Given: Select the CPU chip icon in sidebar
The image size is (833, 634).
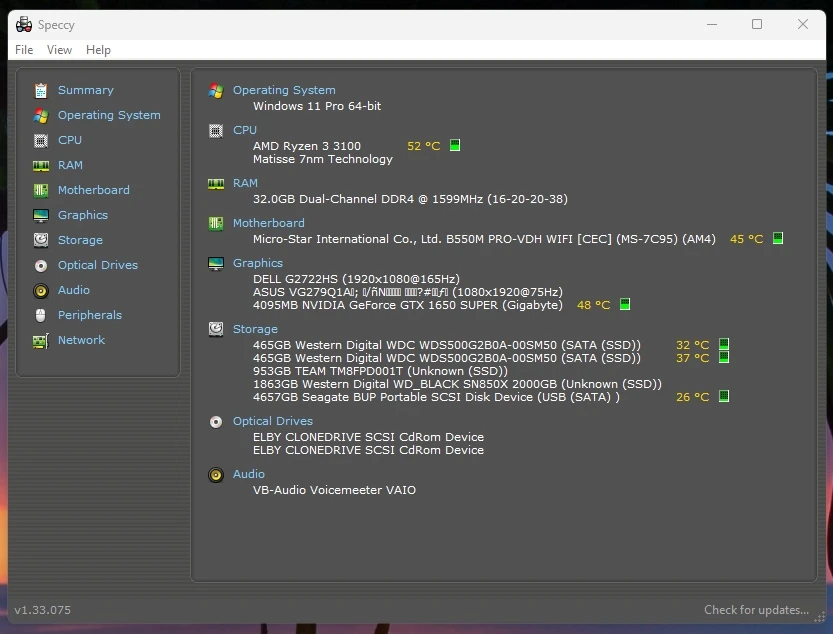Looking at the screenshot, I should click(41, 140).
